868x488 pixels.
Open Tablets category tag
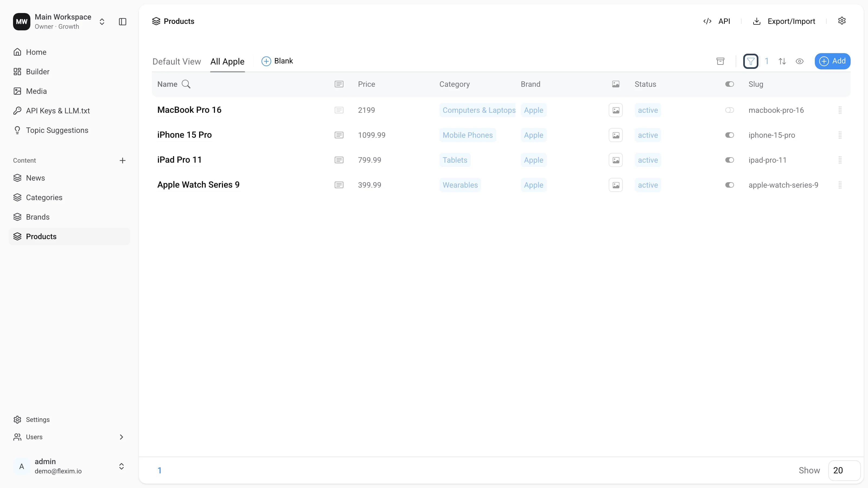point(455,160)
